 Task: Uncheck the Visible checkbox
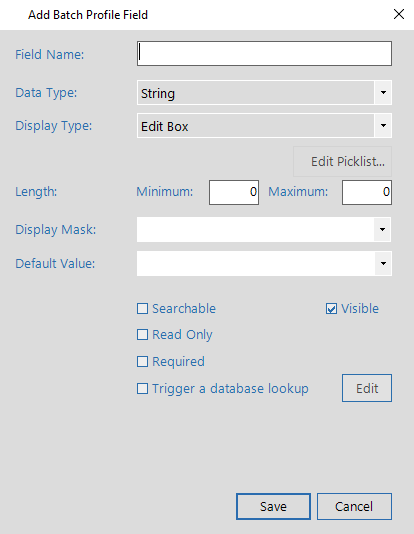(331, 309)
